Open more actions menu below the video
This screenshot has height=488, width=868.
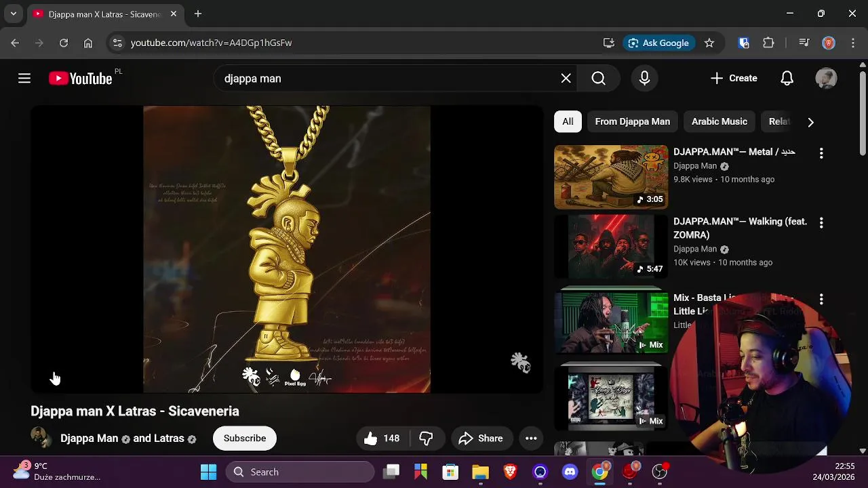[531, 439]
